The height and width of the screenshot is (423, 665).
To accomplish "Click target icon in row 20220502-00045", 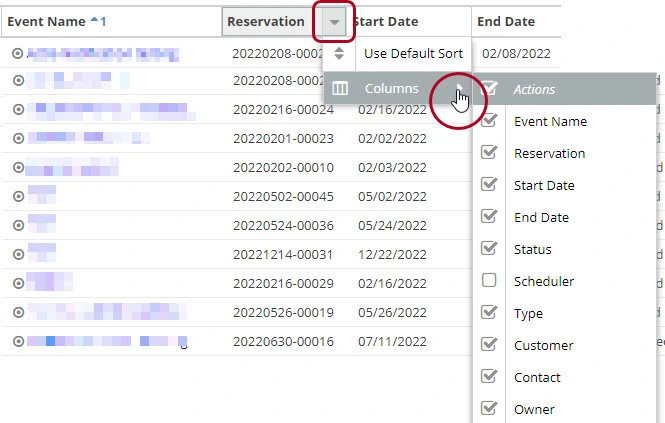I will [18, 196].
